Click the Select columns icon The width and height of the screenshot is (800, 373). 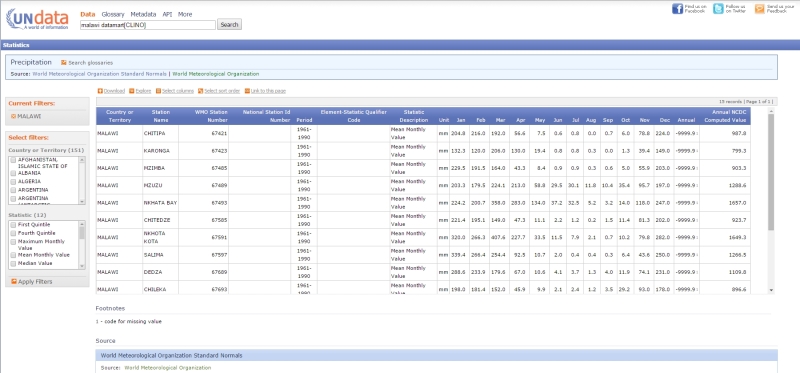pos(158,91)
